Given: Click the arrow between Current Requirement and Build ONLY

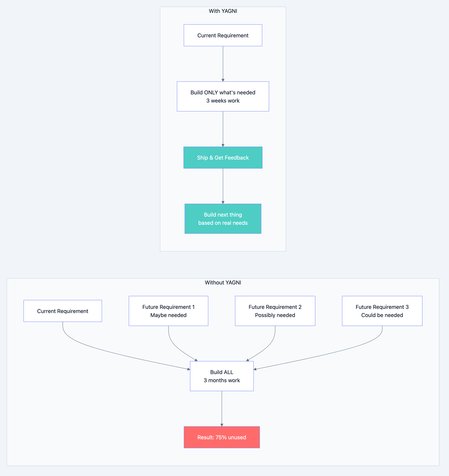Looking at the screenshot, I should [x=223, y=63].
